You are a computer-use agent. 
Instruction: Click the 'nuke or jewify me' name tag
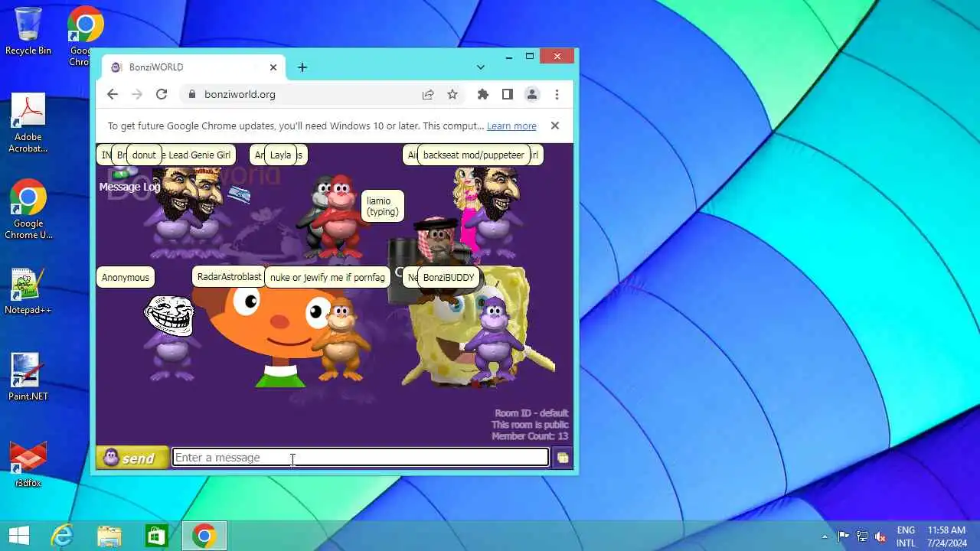(328, 277)
